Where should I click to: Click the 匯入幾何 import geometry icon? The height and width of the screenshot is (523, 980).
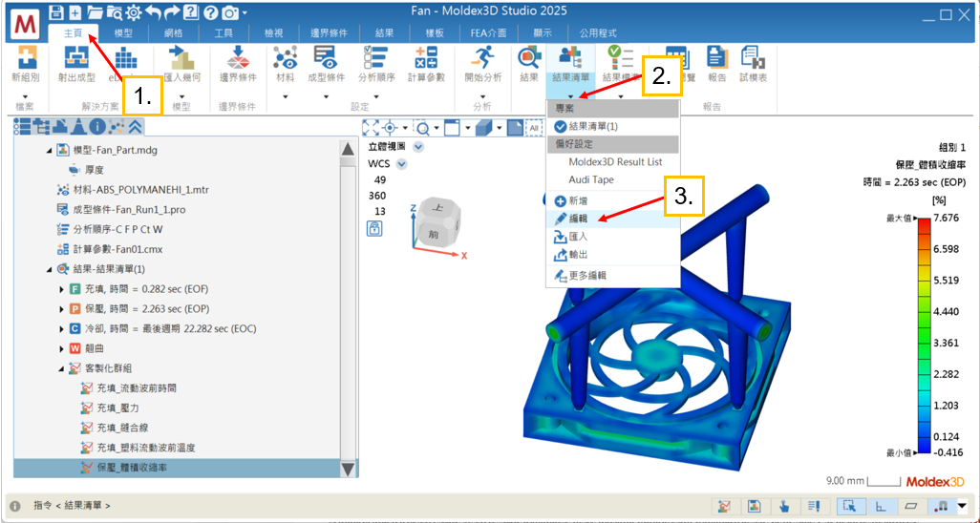click(x=181, y=57)
